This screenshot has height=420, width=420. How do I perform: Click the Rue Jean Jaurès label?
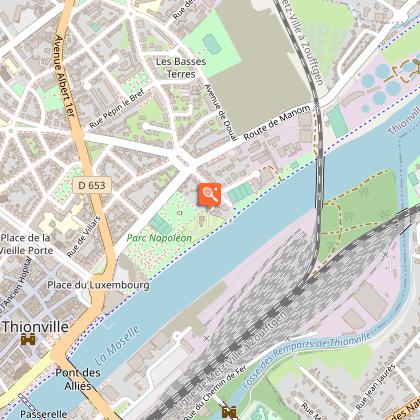(375, 387)
